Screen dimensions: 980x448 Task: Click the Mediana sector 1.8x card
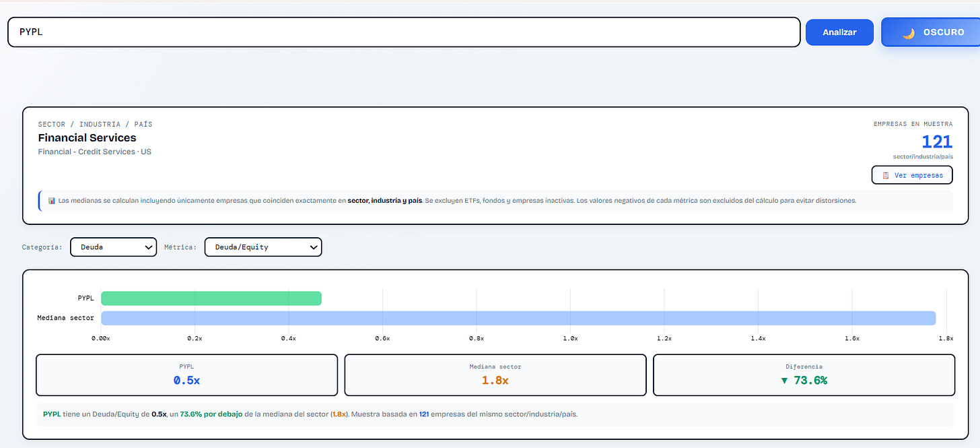(495, 375)
